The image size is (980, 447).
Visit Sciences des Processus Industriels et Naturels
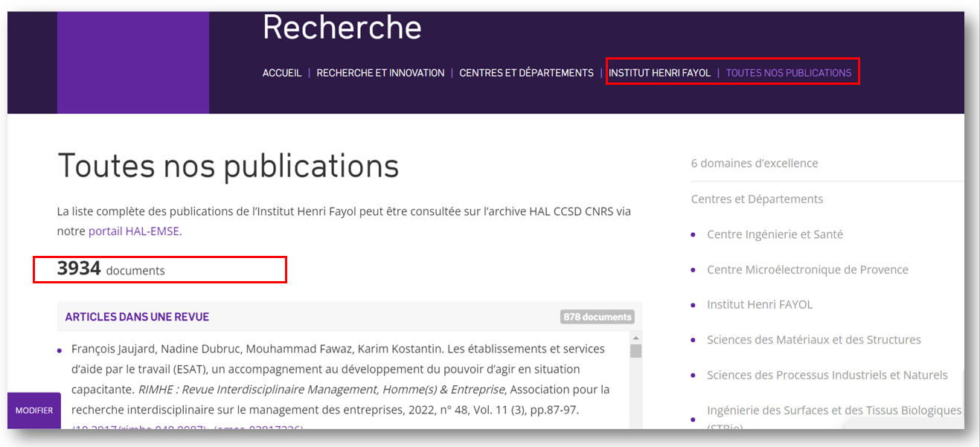(x=827, y=375)
